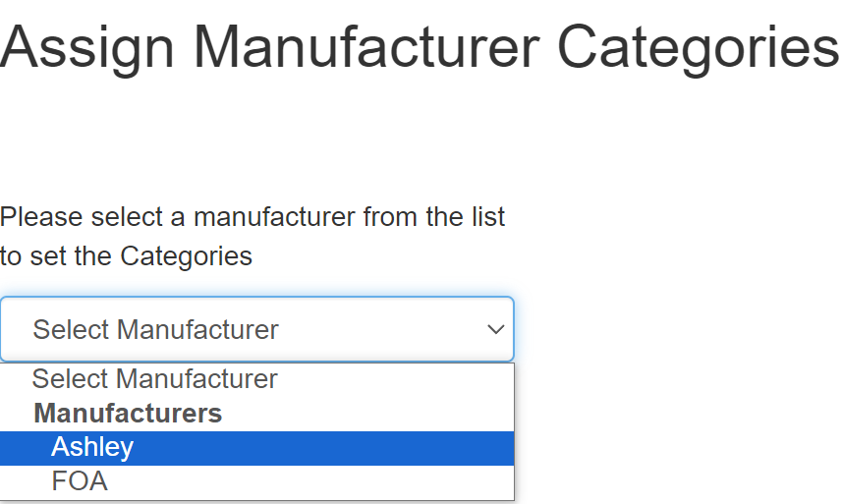The height and width of the screenshot is (504, 842).
Task: Click the 'Please select a manufacturer' instruction line
Action: click(x=253, y=217)
